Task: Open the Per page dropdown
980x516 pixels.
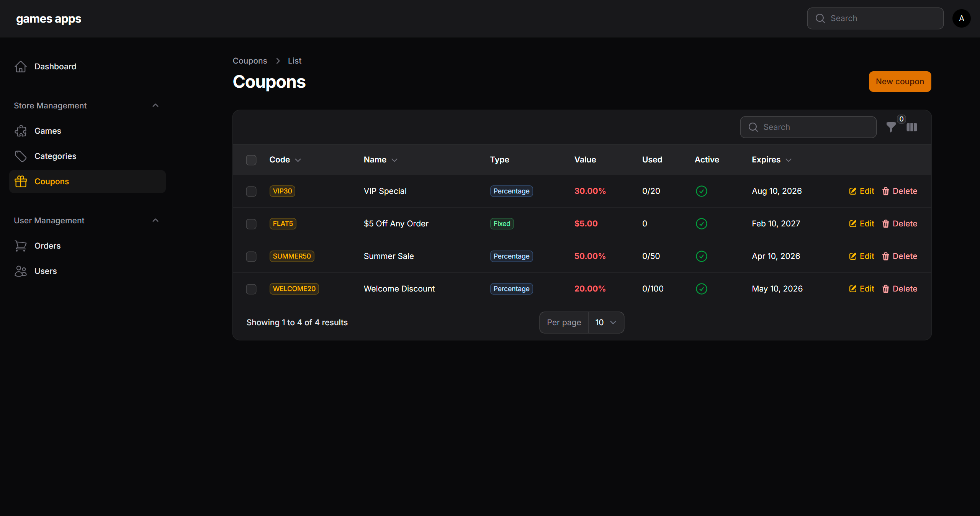Action: click(x=606, y=323)
